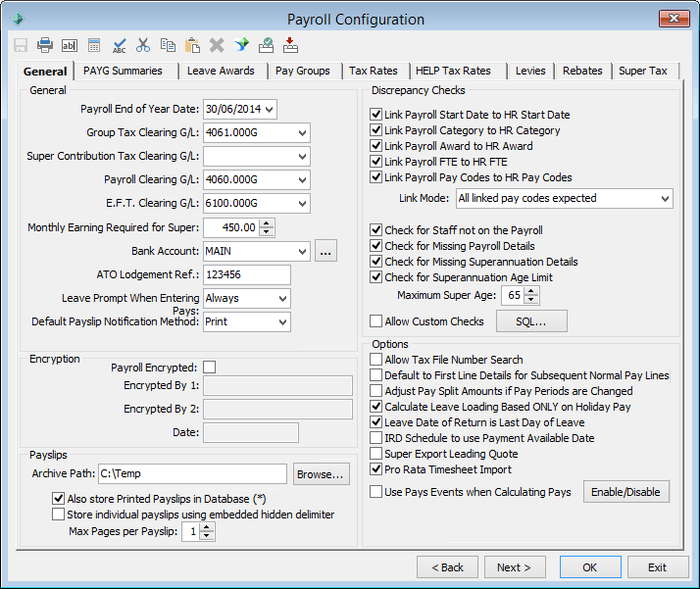Click the tray with red down arrow icon
The width and height of the screenshot is (700, 589).
(290, 45)
